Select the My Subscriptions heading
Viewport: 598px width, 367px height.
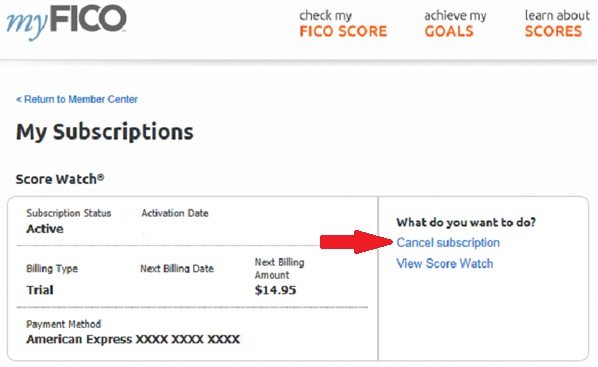coord(104,132)
